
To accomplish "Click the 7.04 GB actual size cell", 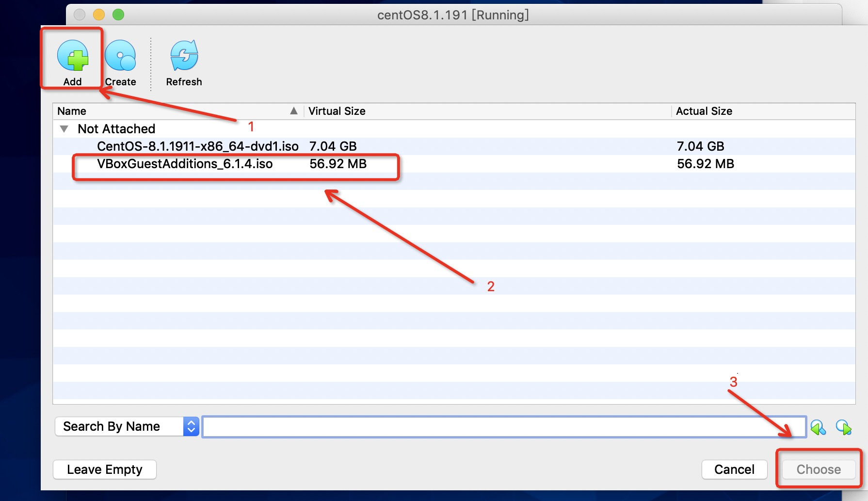I will (x=701, y=146).
